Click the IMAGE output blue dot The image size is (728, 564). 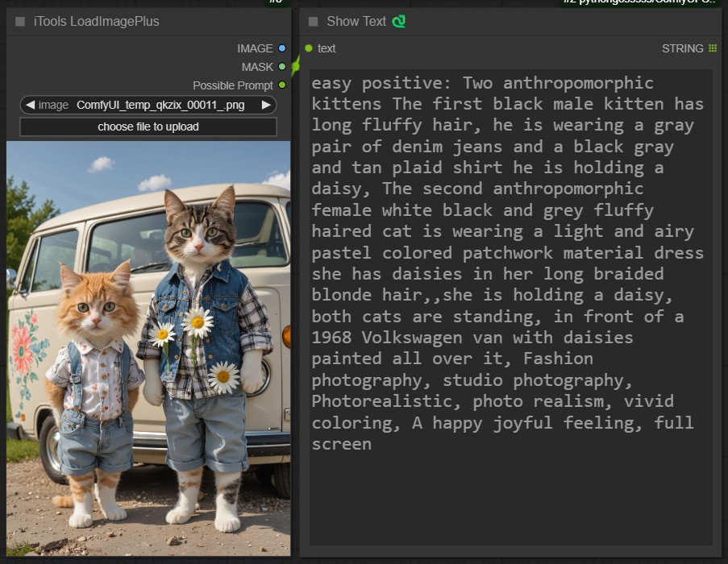pyautogui.click(x=282, y=48)
